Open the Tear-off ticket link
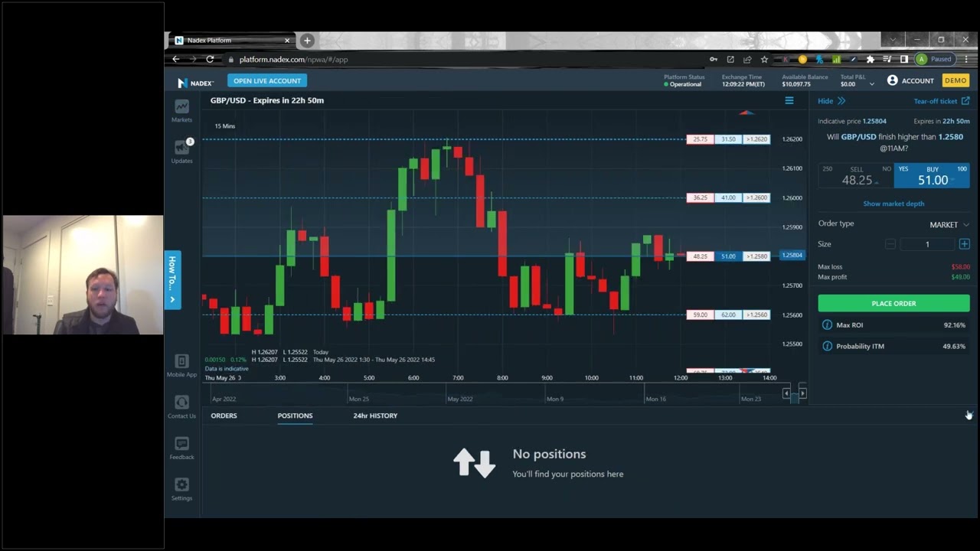This screenshot has width=980, height=551. click(x=942, y=101)
